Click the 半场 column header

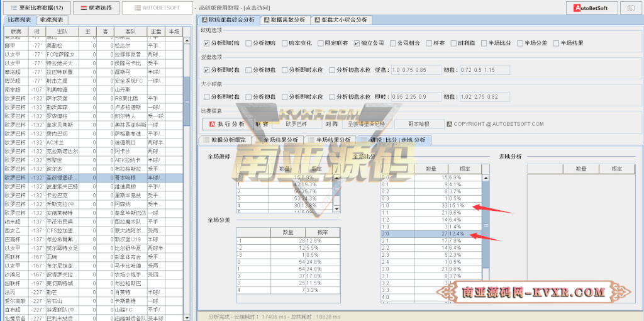pyautogui.click(x=174, y=31)
